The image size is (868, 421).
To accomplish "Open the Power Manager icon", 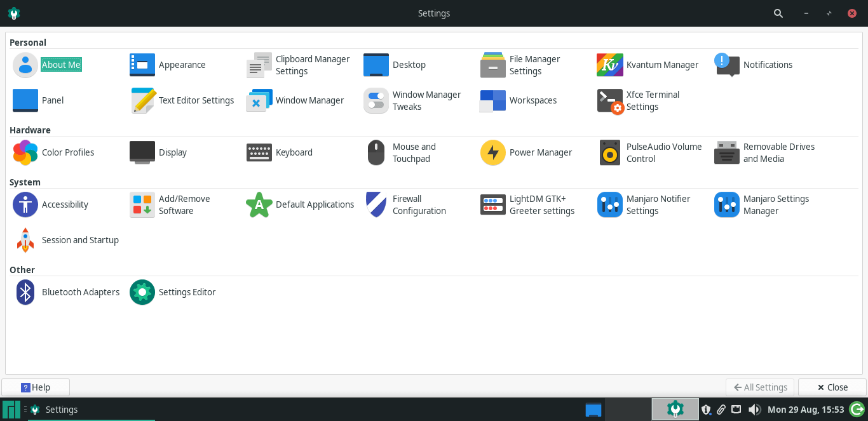I will coord(493,152).
